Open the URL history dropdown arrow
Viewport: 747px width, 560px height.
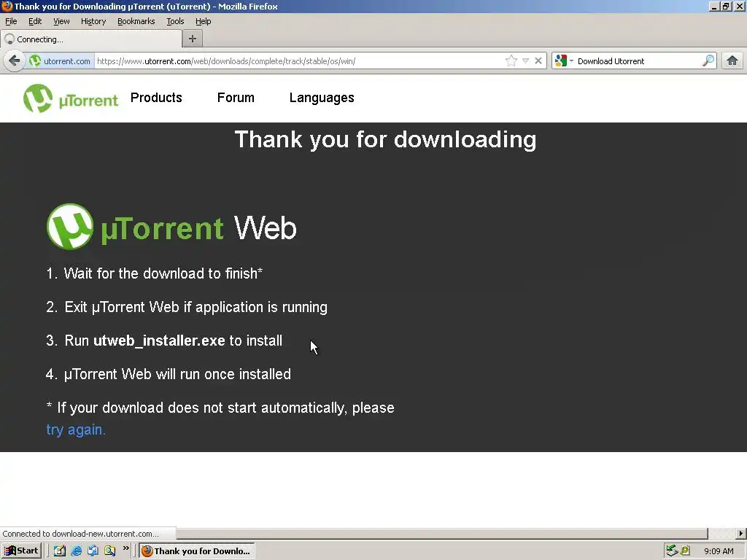tap(525, 61)
